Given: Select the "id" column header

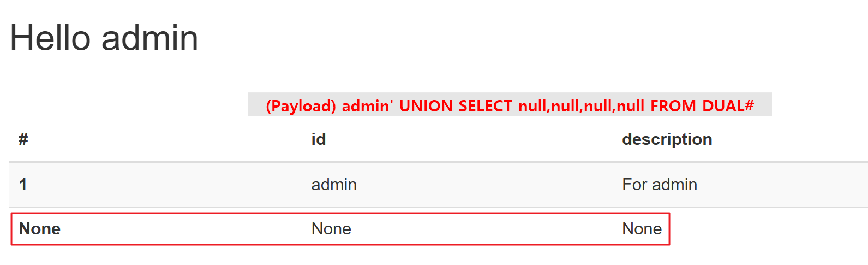Looking at the screenshot, I should pos(319,139).
